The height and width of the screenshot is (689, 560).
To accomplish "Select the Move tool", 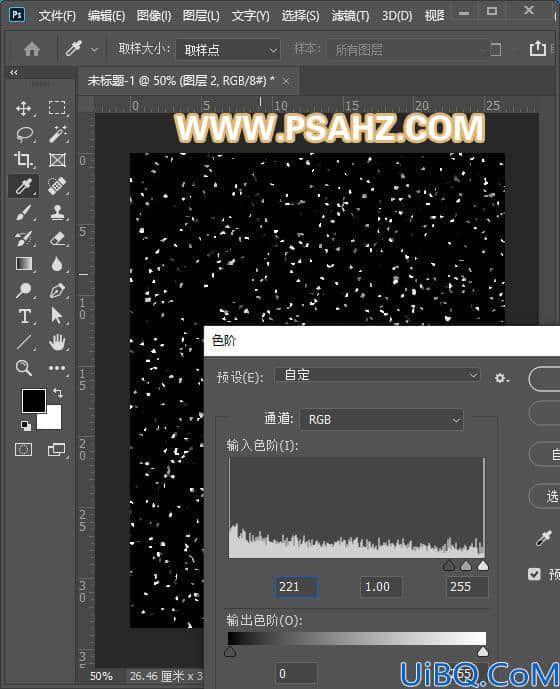I will pos(23,108).
